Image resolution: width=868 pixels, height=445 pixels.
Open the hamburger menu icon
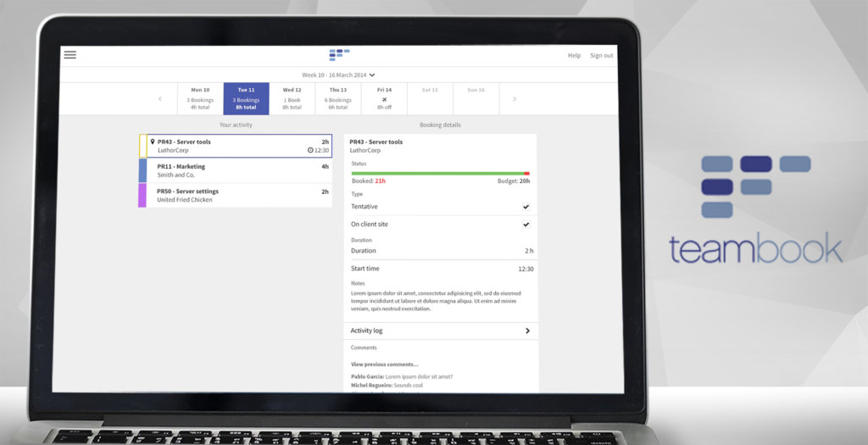70,55
